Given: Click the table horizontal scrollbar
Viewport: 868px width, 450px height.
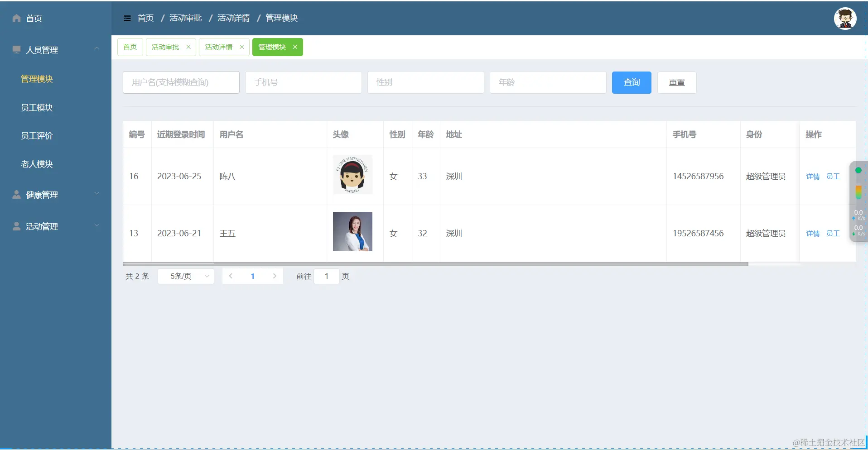Looking at the screenshot, I should click(435, 264).
